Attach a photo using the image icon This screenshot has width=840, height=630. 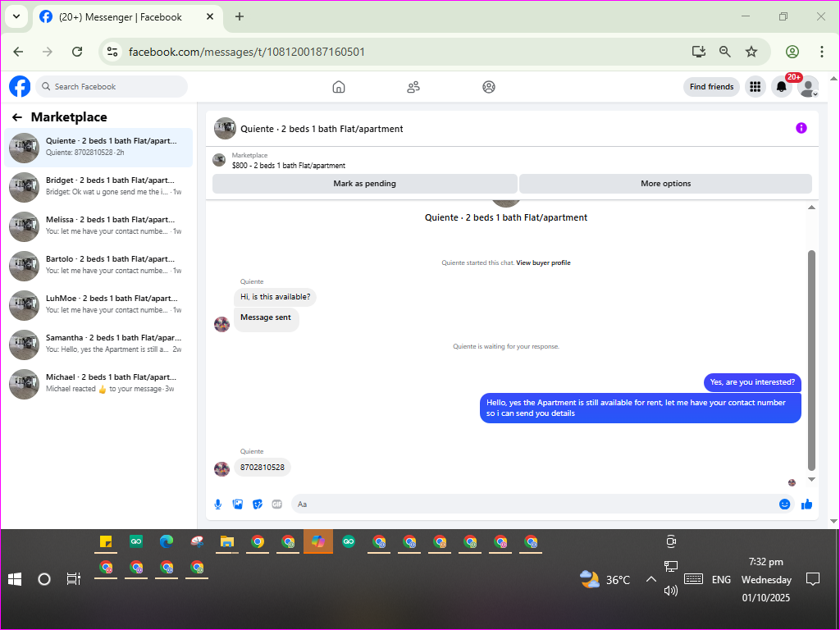(237, 504)
